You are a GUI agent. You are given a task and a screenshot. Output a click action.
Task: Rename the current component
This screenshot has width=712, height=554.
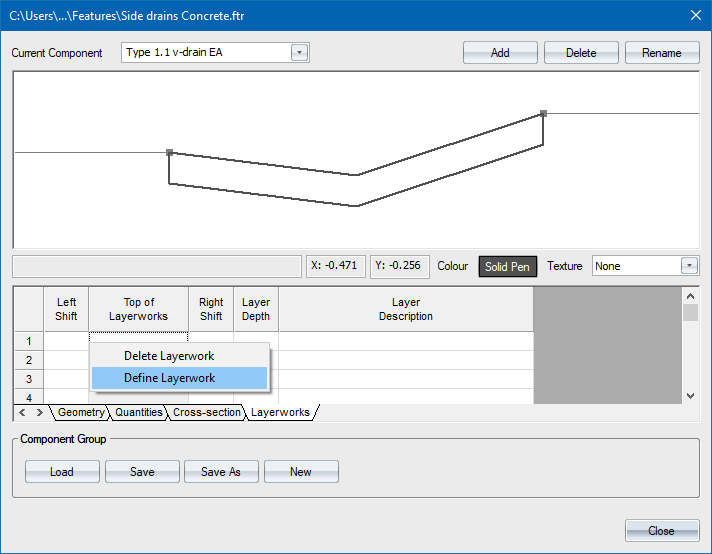(x=661, y=53)
